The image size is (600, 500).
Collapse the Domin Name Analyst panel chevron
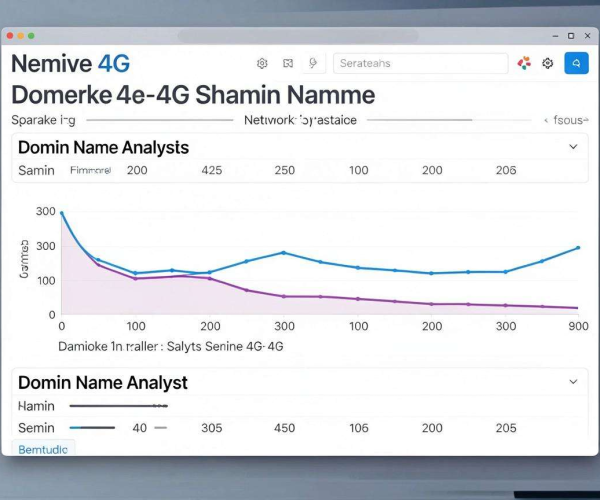coord(573,382)
